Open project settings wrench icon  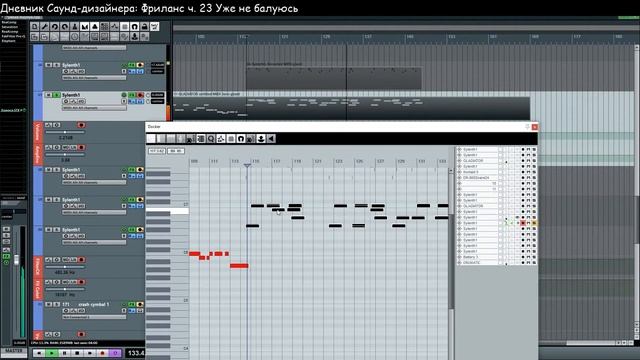[44, 27]
